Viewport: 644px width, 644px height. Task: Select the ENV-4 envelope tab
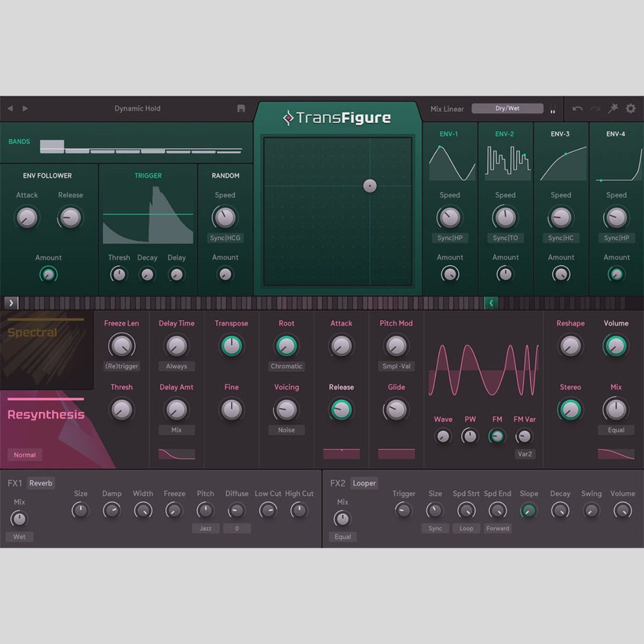tap(616, 134)
